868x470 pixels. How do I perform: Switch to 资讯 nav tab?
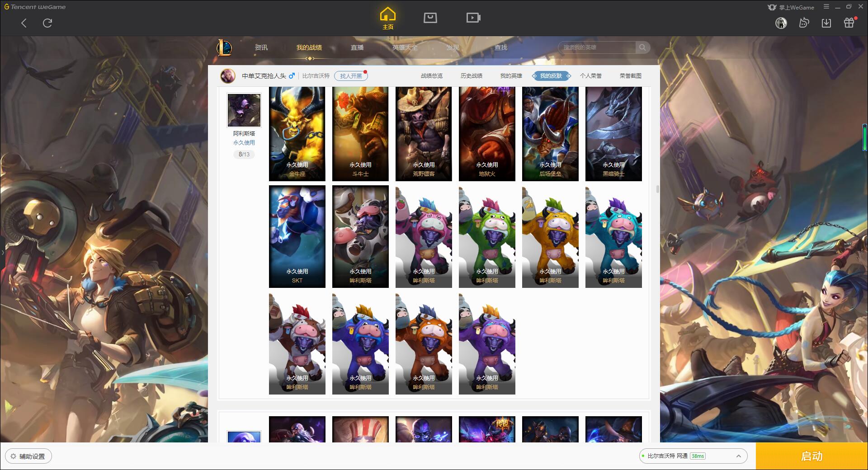coord(261,47)
